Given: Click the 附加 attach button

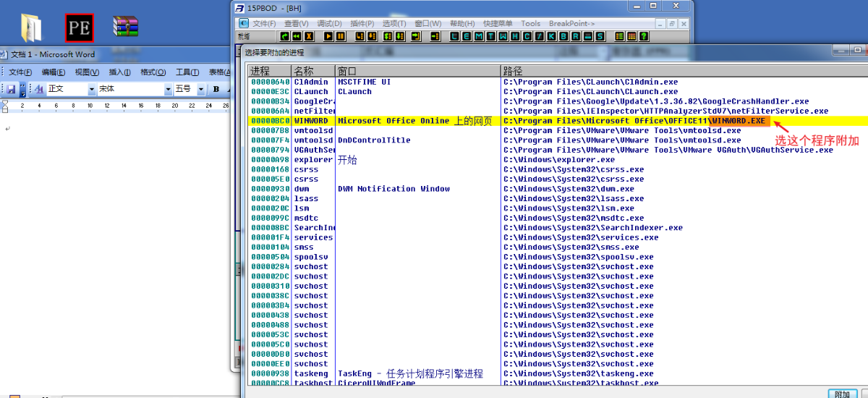Looking at the screenshot, I should [x=843, y=394].
